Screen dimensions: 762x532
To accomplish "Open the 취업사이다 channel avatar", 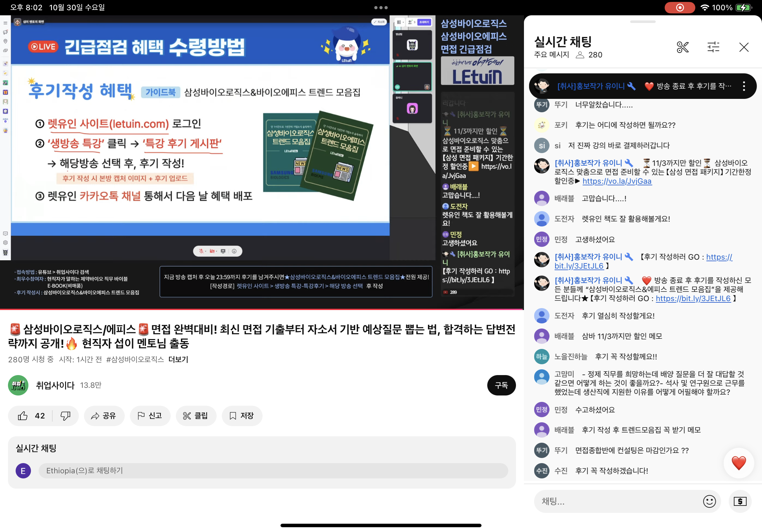I will 18,385.
